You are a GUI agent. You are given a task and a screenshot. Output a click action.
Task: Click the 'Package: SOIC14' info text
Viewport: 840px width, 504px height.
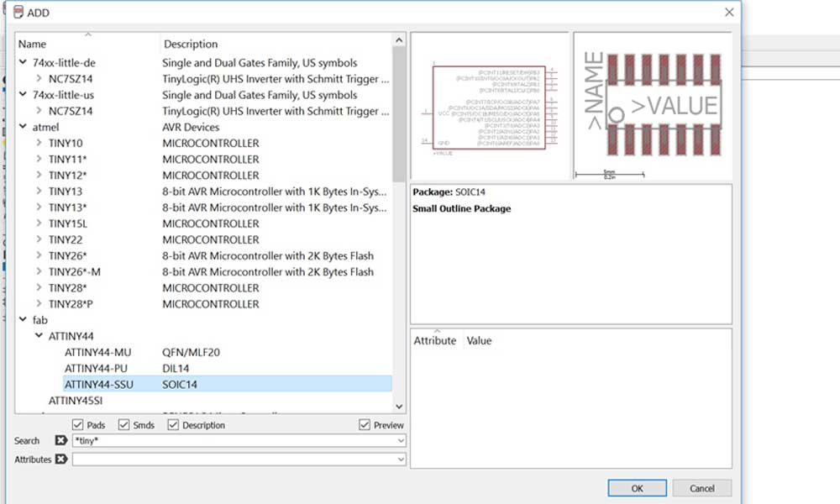pos(449,192)
